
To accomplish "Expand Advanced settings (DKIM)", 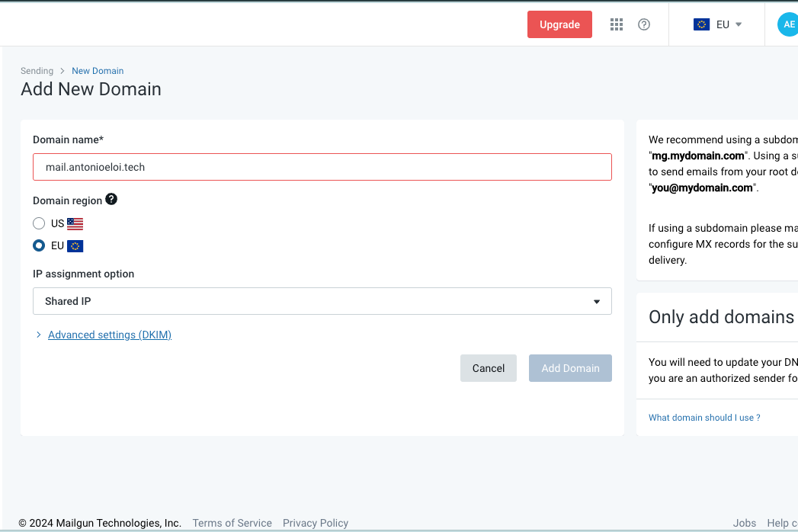I will pyautogui.click(x=109, y=335).
